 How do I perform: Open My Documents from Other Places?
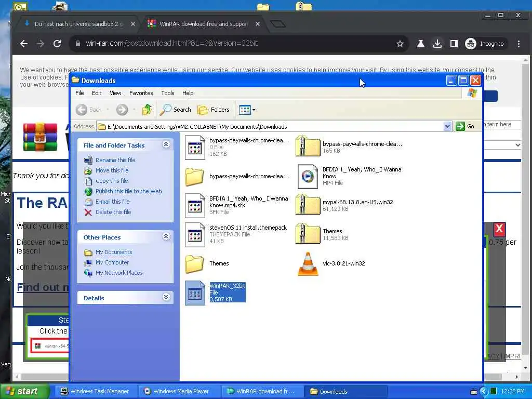114,252
